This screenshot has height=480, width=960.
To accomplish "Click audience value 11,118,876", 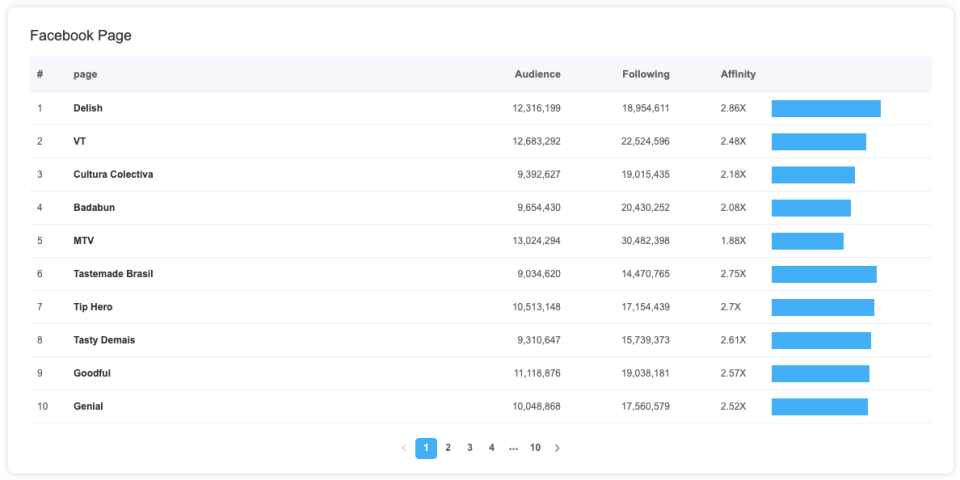I will [536, 373].
